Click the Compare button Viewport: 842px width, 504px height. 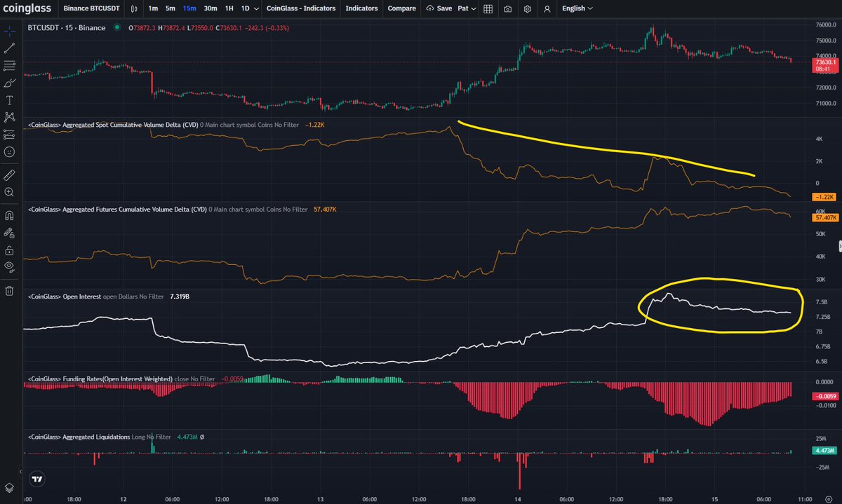401,8
